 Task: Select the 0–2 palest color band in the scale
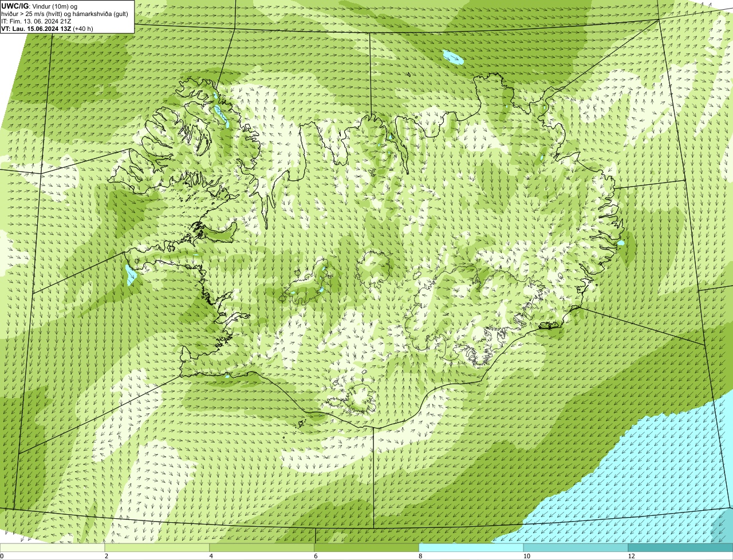coord(52,547)
